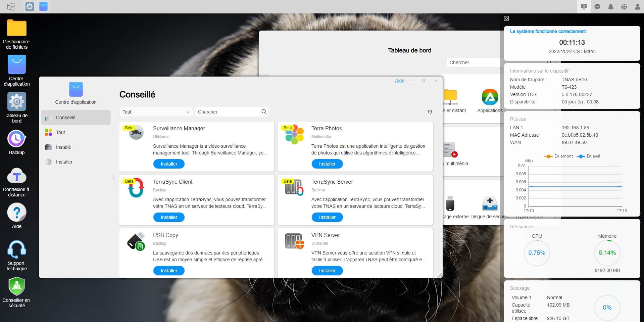Open Gestionnaire de fichiers desktop icon
The width and height of the screenshot is (644, 322).
[16, 34]
